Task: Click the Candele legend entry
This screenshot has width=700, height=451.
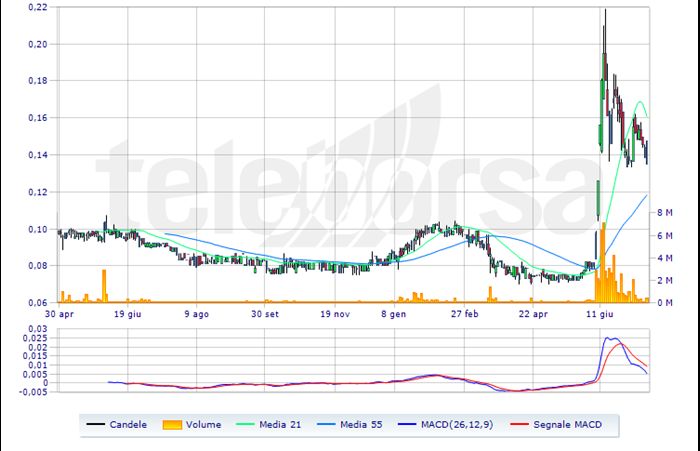Action: click(117, 425)
